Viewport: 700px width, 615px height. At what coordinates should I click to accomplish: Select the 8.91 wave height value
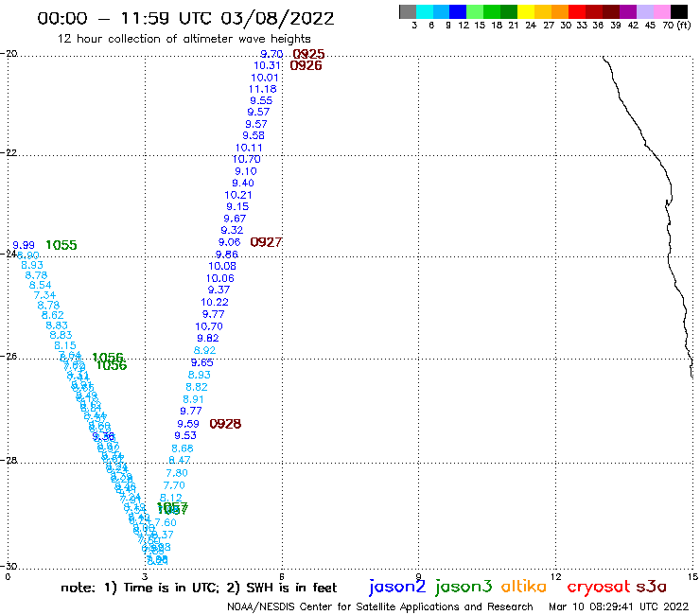(x=193, y=399)
